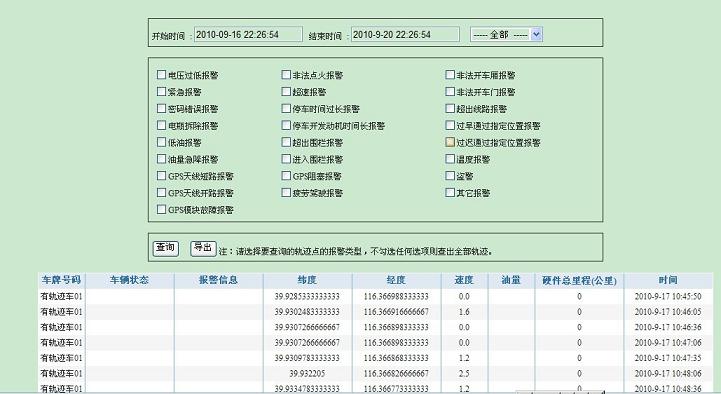Tick the 紧急报警 checkbox
This screenshot has height=394, width=721.
161,91
